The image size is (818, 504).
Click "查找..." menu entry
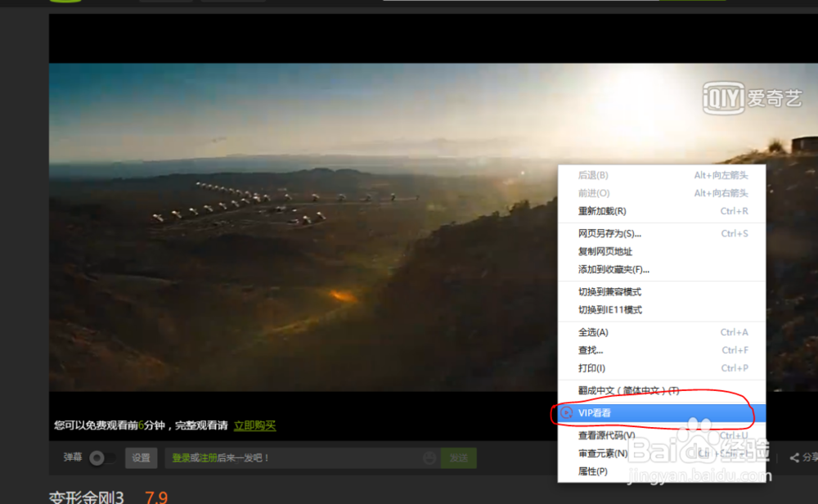[x=662, y=350]
